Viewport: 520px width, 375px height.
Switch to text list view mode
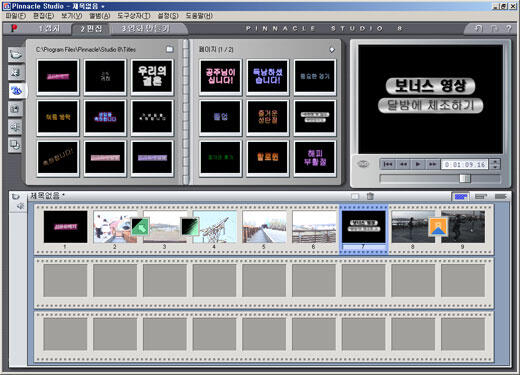coord(500,197)
